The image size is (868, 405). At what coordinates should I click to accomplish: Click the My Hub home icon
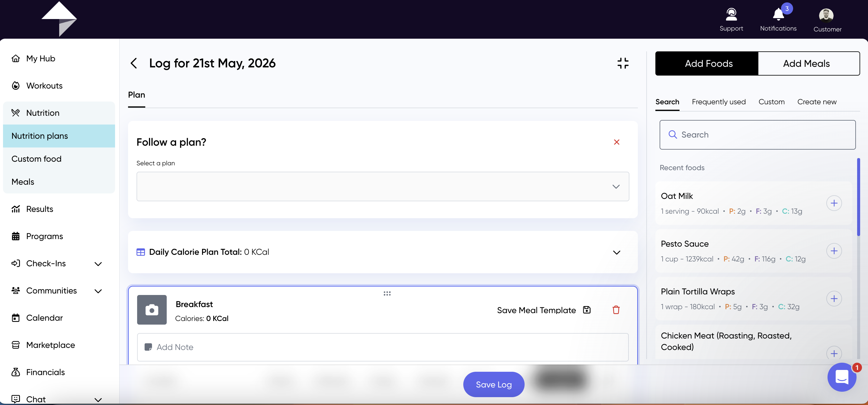point(15,58)
